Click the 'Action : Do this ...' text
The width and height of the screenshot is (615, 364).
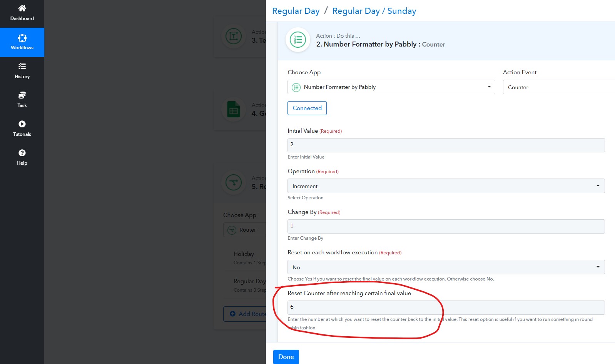point(338,36)
